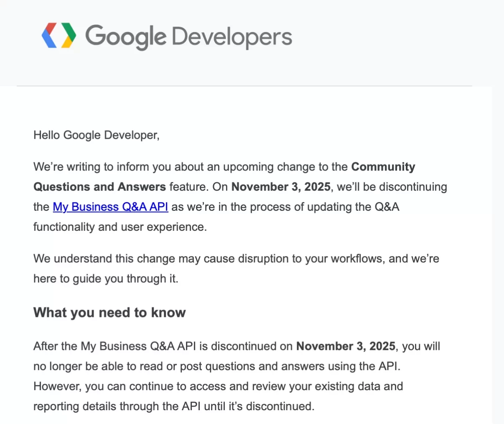Click the "here to guide you through it." line

106,278
